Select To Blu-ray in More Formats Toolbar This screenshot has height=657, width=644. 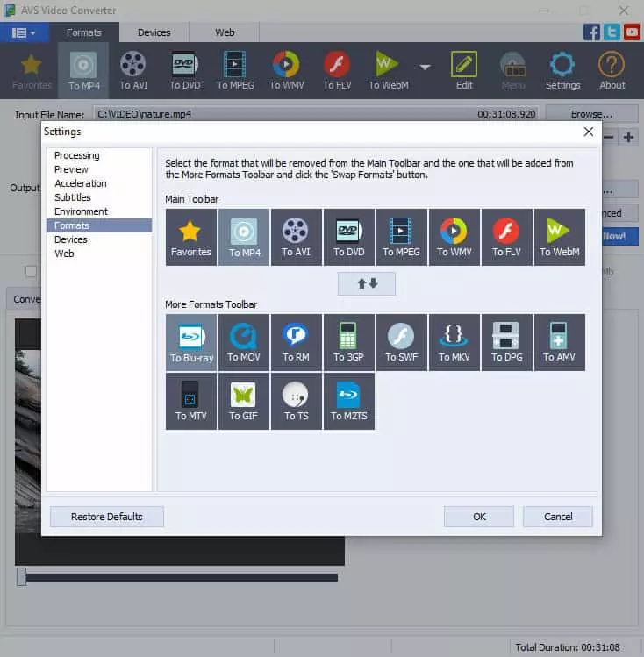pos(191,342)
